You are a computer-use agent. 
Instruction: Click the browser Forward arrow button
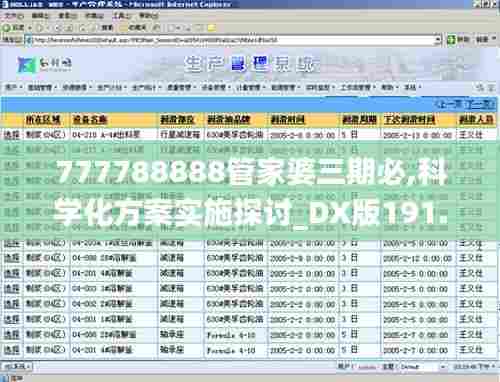[40, 28]
